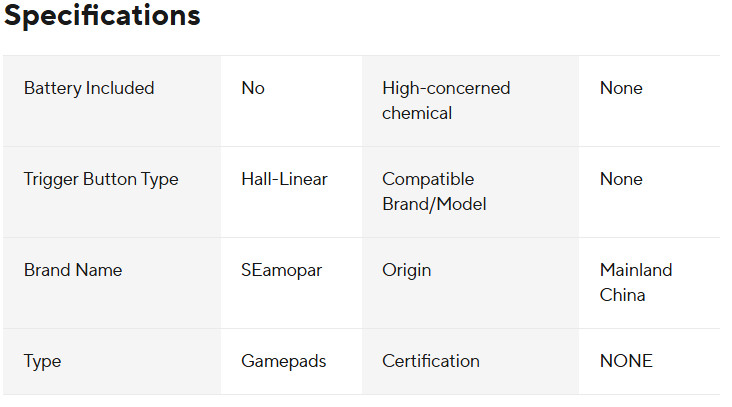Click the Type label
This screenshot has height=407, width=732.
(x=43, y=361)
